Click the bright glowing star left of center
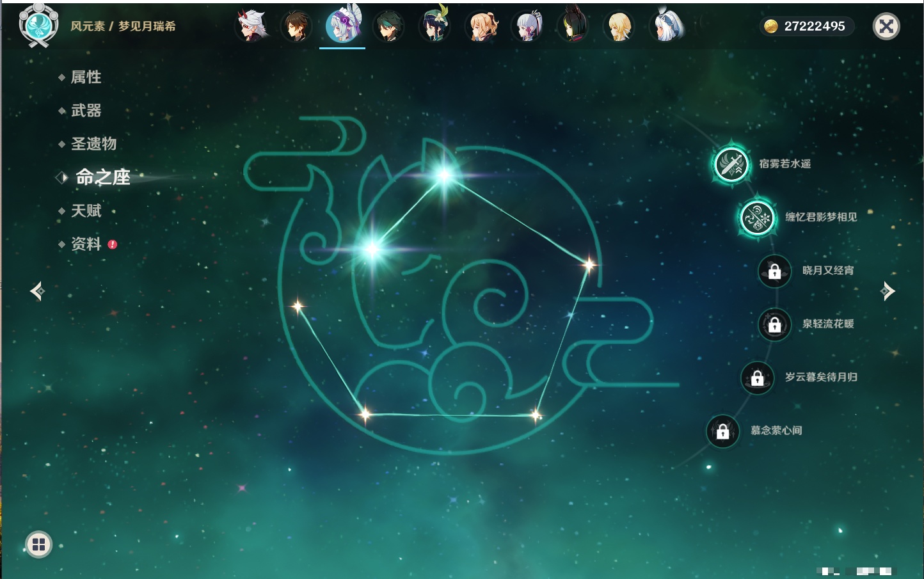This screenshot has height=579, width=924. click(x=372, y=249)
